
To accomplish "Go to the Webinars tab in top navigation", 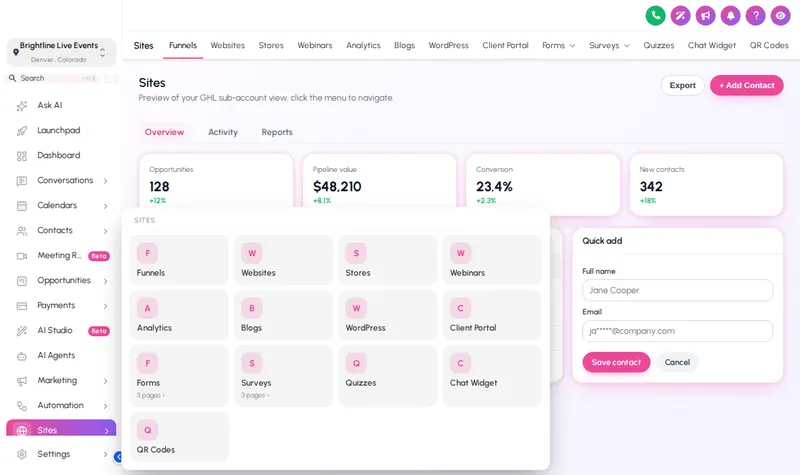I will click(x=315, y=45).
